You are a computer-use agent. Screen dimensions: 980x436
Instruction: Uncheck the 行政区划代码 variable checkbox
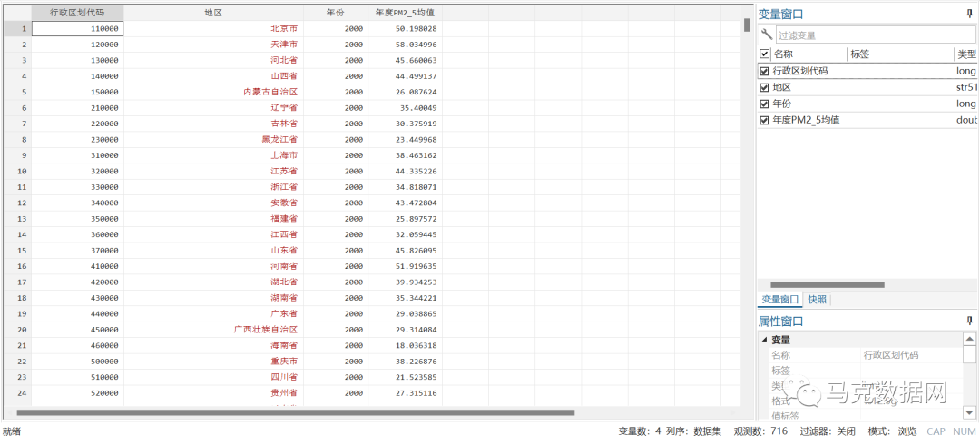pyautogui.click(x=764, y=71)
